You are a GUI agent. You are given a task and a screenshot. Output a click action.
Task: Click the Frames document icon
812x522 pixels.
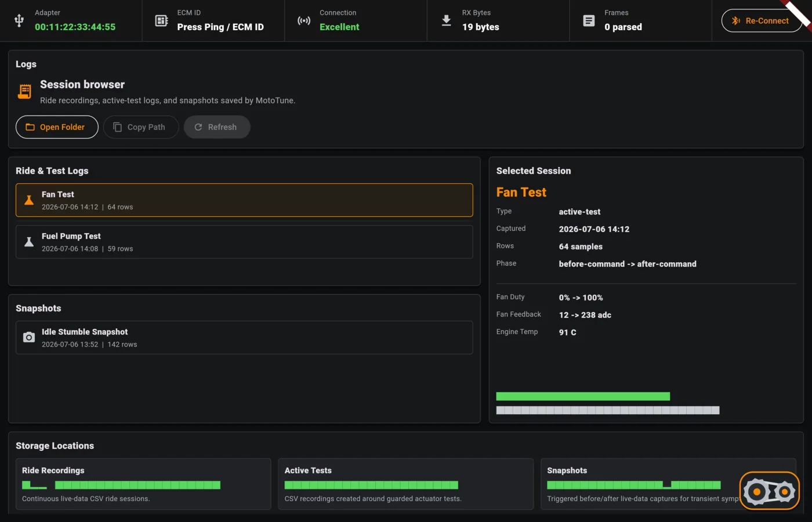click(x=589, y=21)
